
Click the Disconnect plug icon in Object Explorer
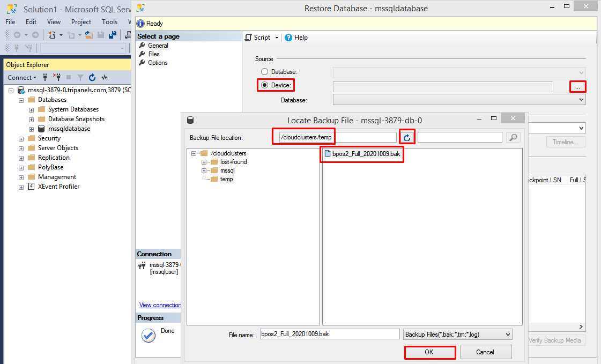click(56, 78)
